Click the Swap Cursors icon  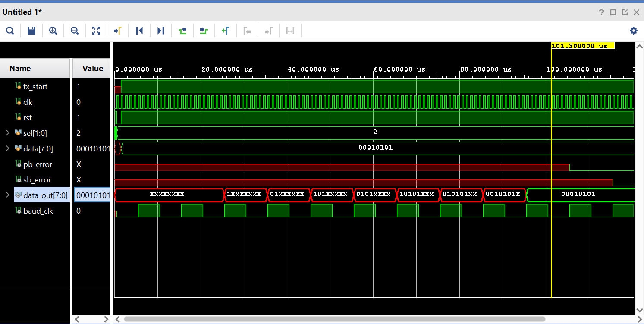[x=290, y=31]
